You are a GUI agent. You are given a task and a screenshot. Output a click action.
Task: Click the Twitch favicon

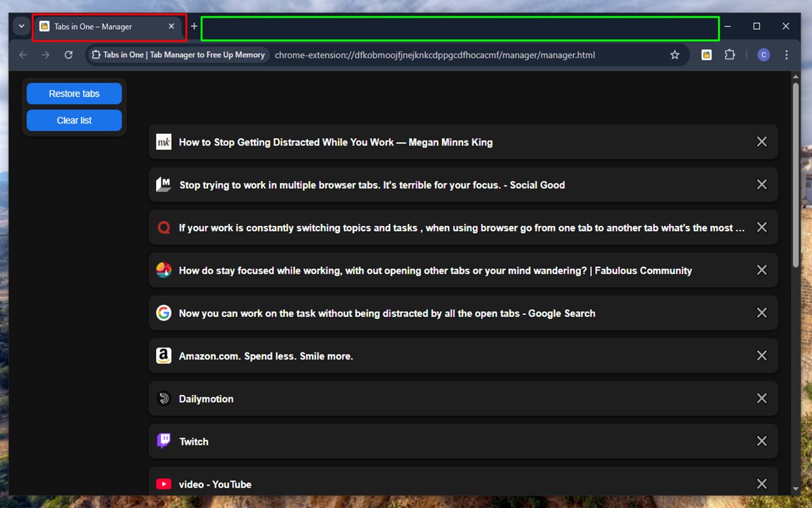(164, 441)
